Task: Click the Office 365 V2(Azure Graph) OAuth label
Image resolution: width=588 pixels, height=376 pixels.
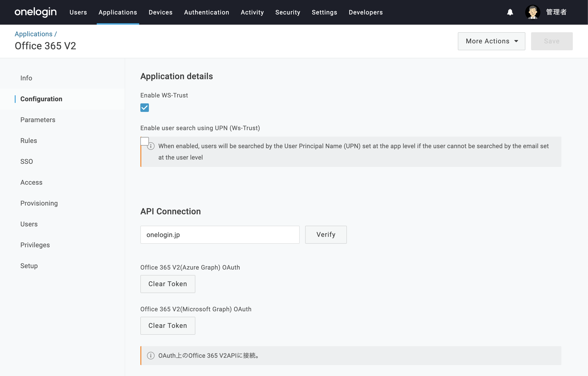Action: click(x=190, y=267)
